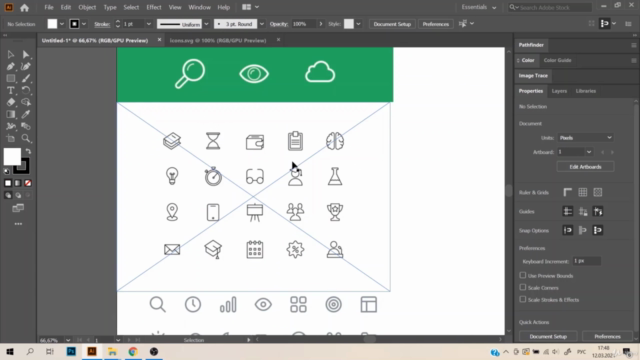Enable Use Preview Bounds checkbox
Viewport: 640px width, 360px height.
pos(523,276)
